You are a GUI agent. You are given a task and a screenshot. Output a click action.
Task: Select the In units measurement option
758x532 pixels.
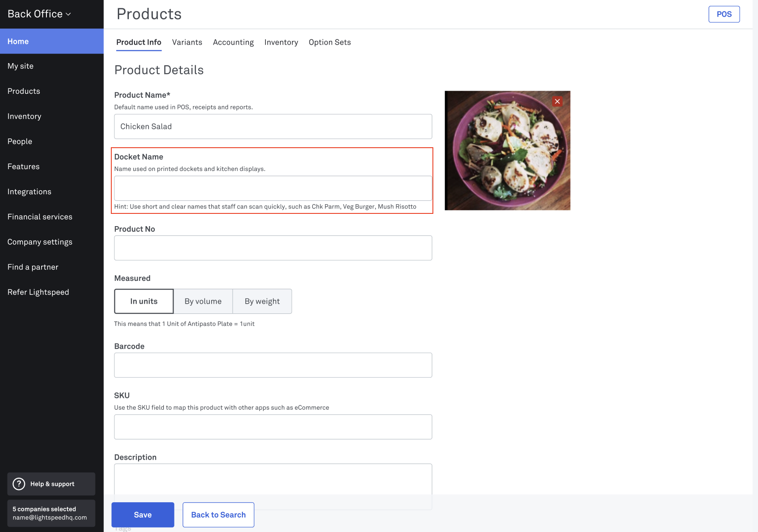[x=144, y=301]
